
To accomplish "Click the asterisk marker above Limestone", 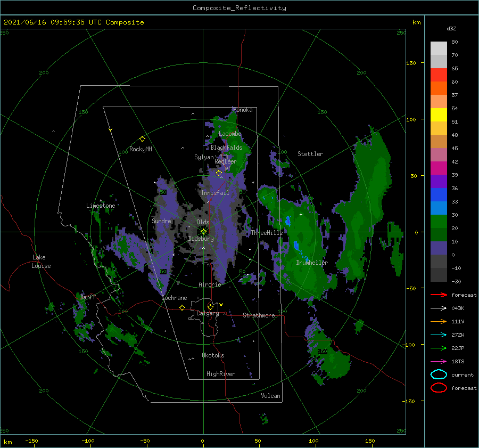I will point(101,201).
